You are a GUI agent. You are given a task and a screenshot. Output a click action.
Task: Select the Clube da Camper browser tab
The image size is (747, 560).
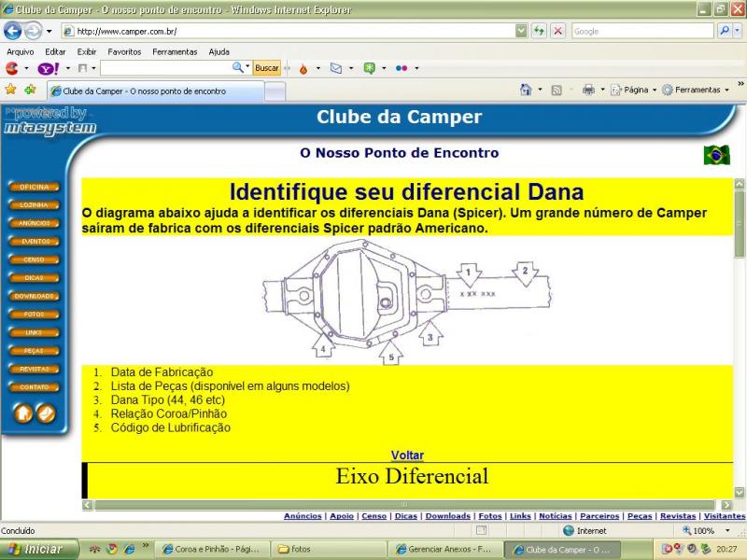[x=155, y=91]
